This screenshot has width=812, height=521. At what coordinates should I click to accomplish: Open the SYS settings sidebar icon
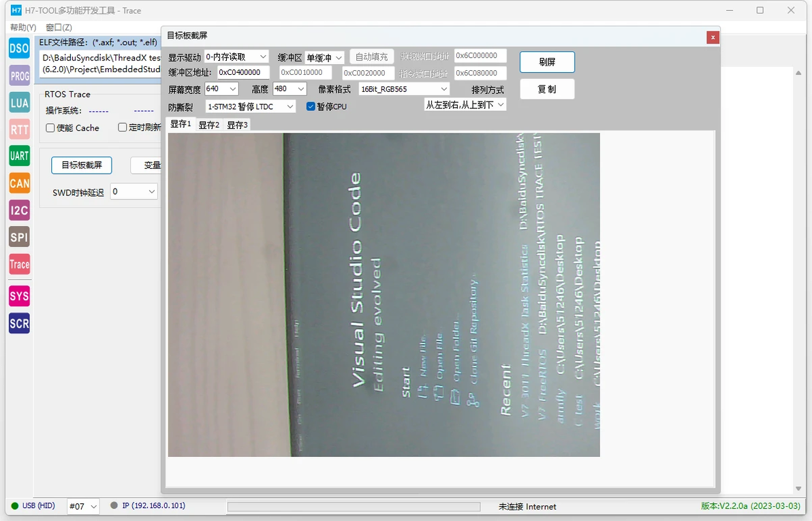coord(19,296)
